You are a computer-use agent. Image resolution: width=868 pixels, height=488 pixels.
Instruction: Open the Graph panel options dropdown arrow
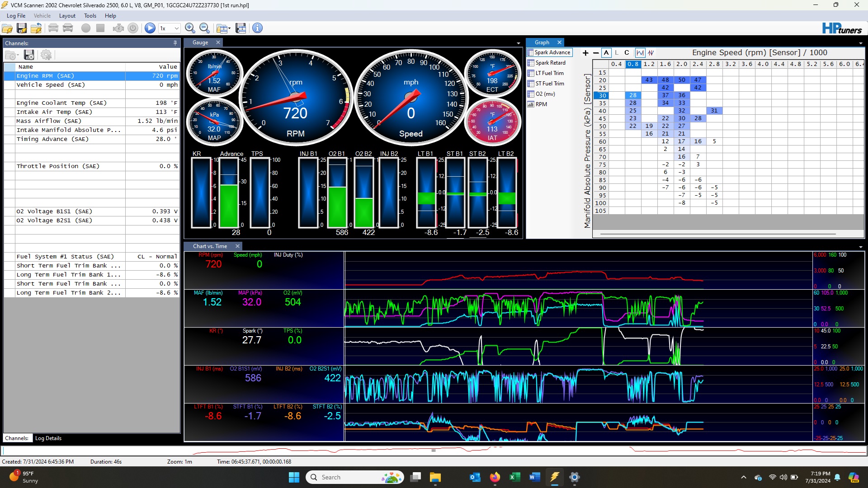point(861,43)
